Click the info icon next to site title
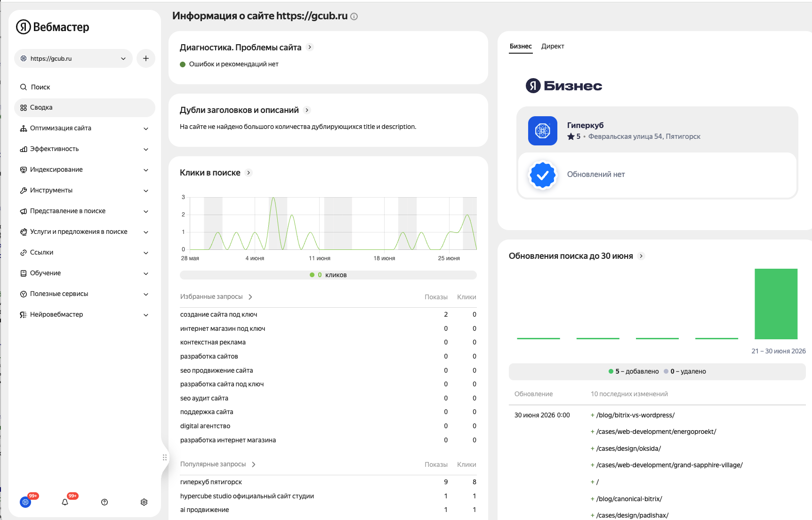This screenshot has width=812, height=520. coord(354,16)
